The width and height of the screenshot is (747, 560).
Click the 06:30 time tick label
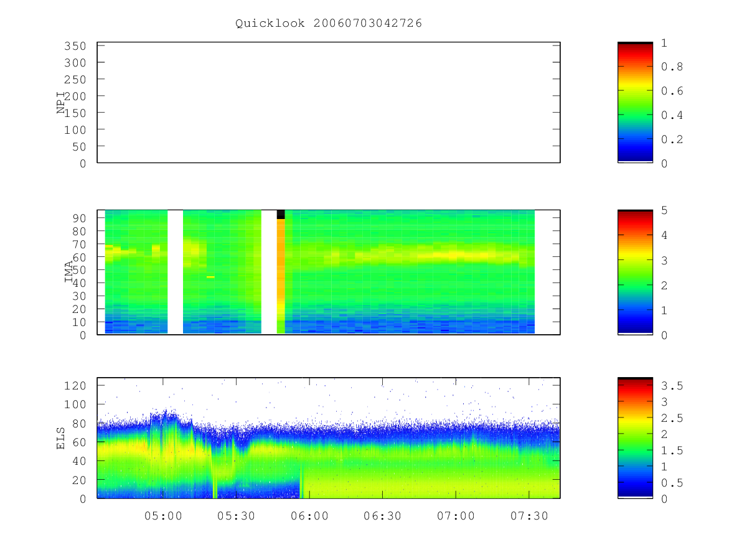click(x=382, y=515)
